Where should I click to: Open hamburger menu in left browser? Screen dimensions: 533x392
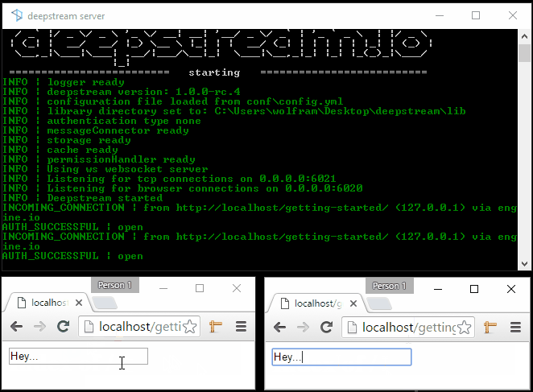click(241, 327)
